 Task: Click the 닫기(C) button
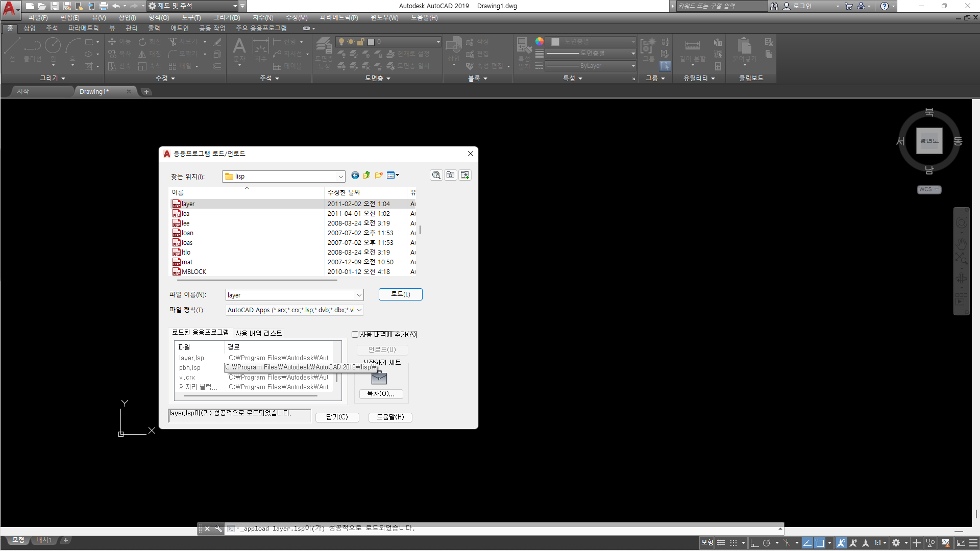[337, 417]
